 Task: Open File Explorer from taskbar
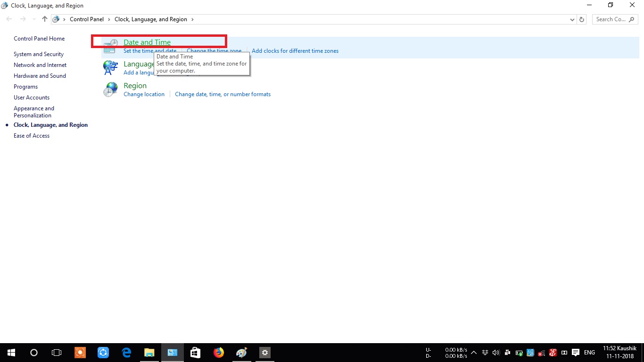pos(149,353)
